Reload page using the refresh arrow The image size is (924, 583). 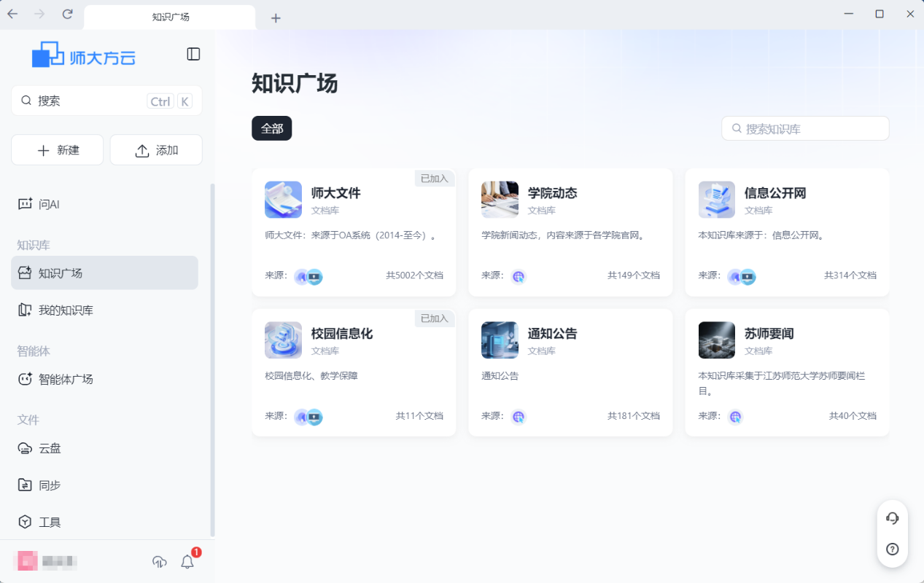point(68,14)
